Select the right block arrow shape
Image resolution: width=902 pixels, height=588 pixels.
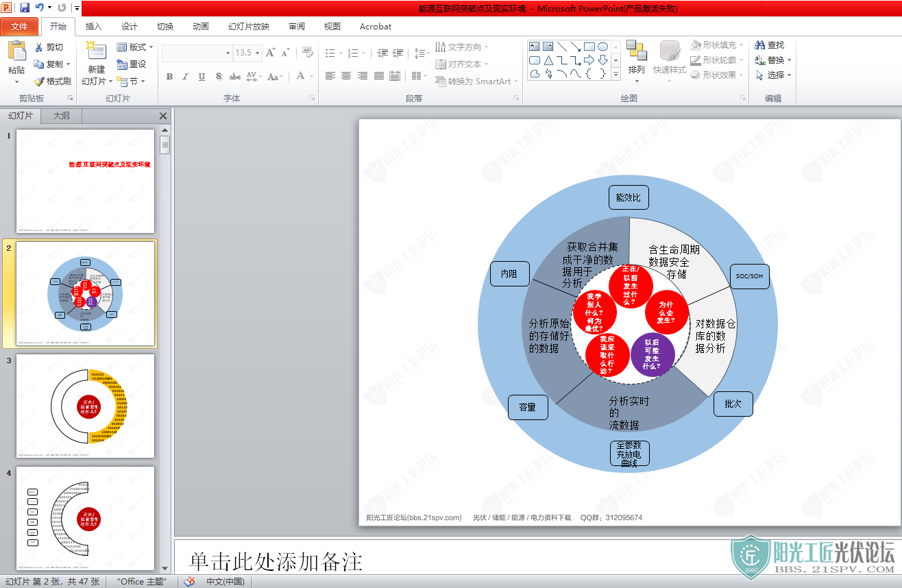[589, 60]
